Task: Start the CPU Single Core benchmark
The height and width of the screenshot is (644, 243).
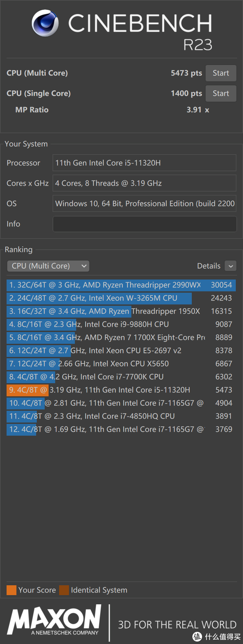Action: [221, 93]
